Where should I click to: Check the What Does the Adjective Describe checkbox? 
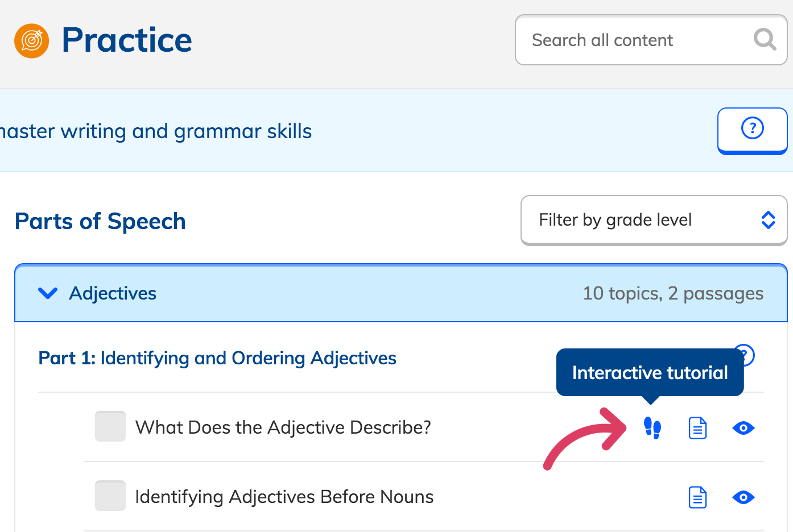pos(110,426)
